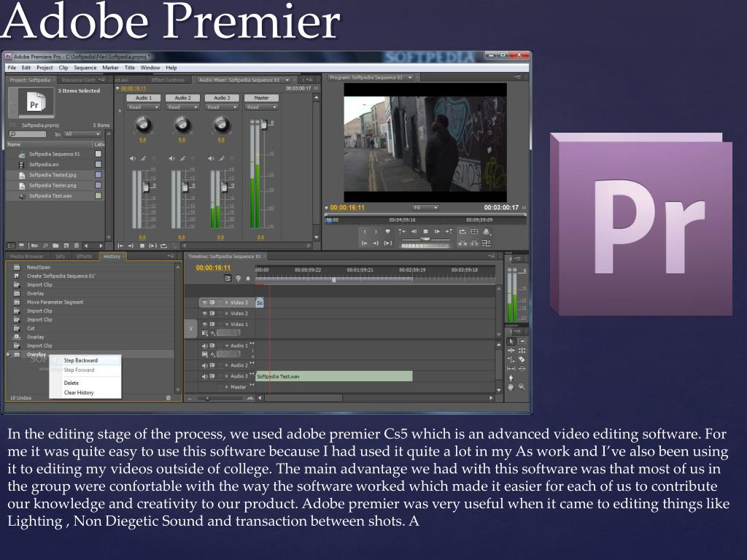Select the Hand tool
The width and height of the screenshot is (747, 560).
511,386
